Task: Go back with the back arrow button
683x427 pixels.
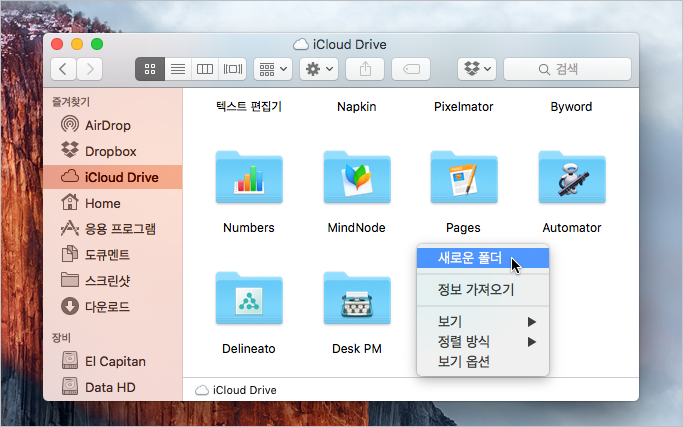Action: click(x=63, y=69)
